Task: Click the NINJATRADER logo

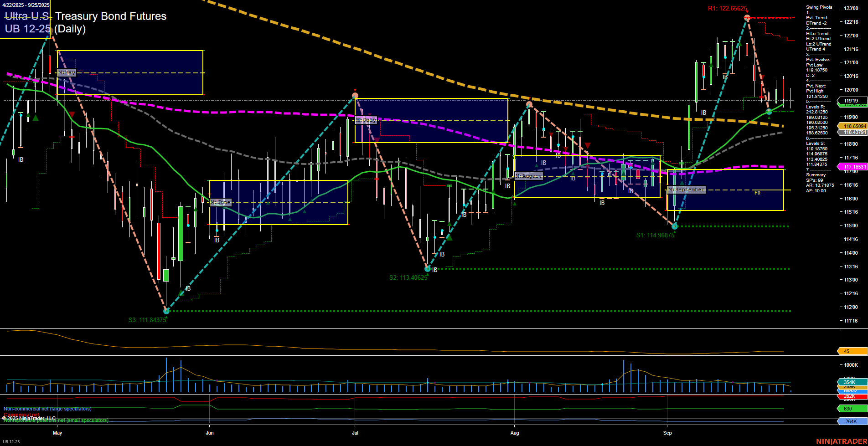Action: pos(842,441)
